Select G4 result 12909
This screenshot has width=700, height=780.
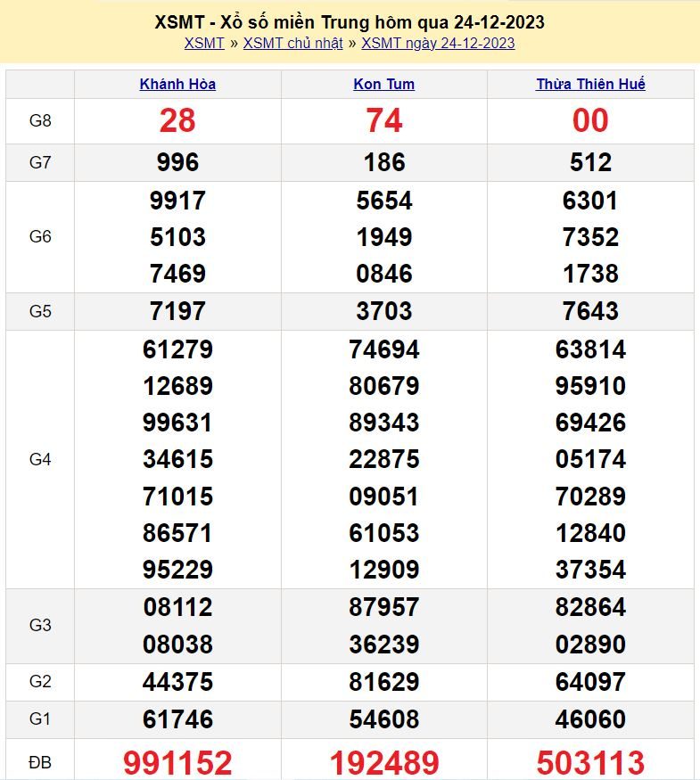(383, 571)
